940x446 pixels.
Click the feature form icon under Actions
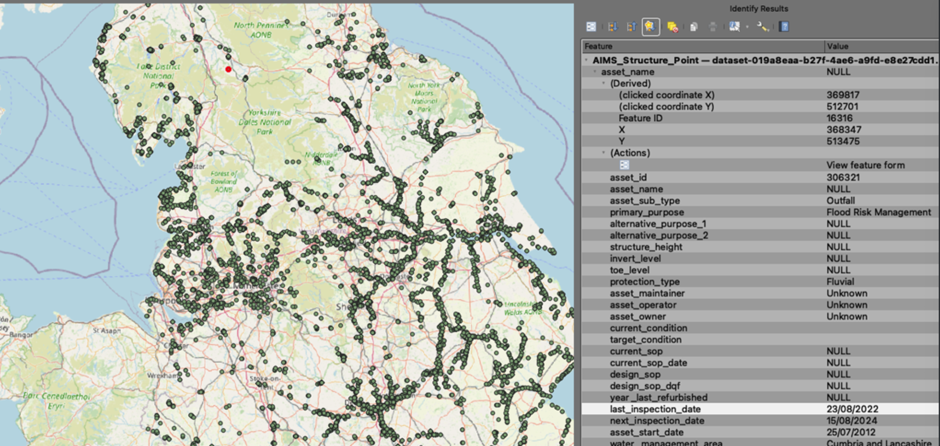(x=624, y=165)
